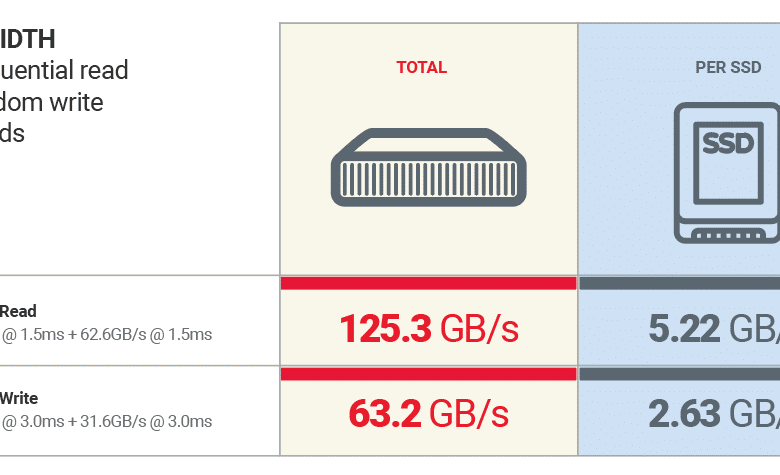Click the SSD text label inside drive icon
Image resolution: width=780 pixels, height=475 pixels.
(x=728, y=143)
